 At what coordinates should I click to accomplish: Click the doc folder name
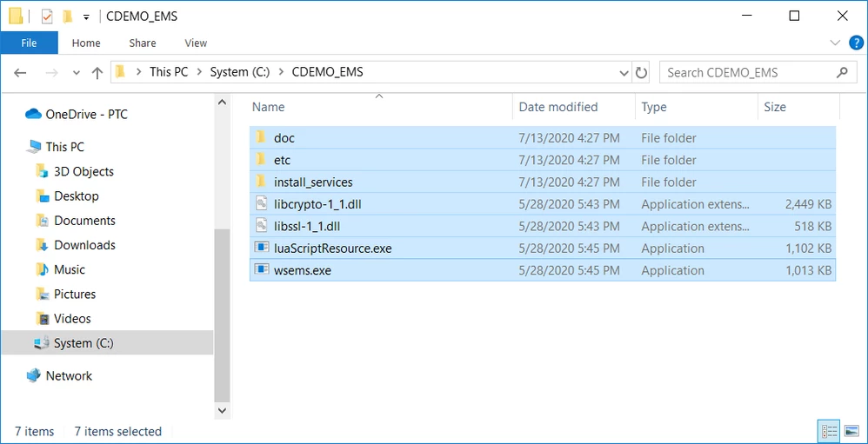[x=284, y=137]
